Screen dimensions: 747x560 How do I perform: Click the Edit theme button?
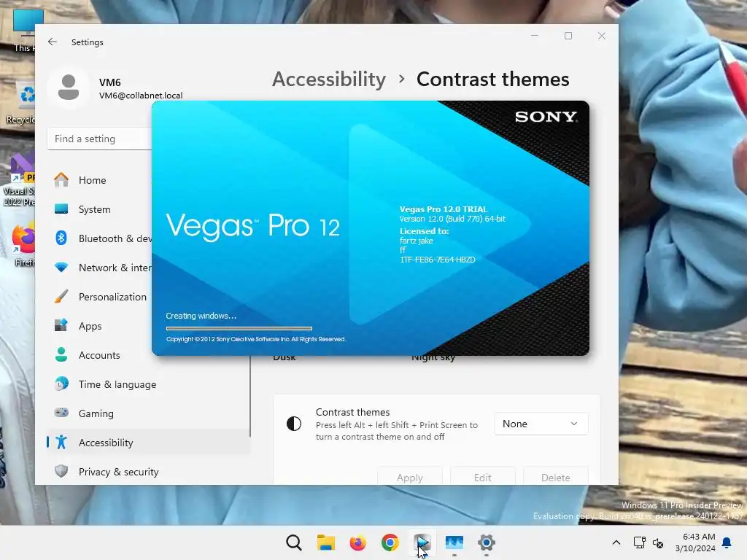point(483,477)
